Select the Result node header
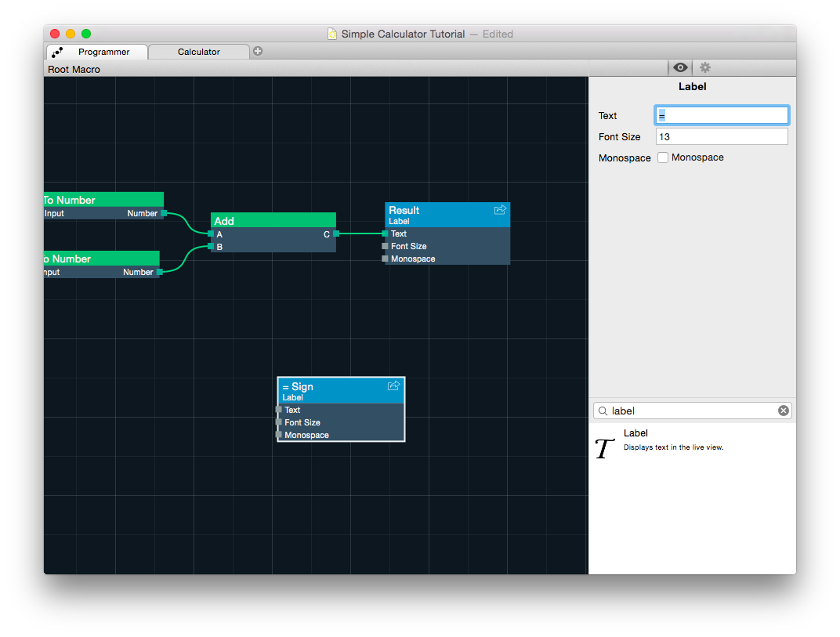840x637 pixels. [447, 215]
